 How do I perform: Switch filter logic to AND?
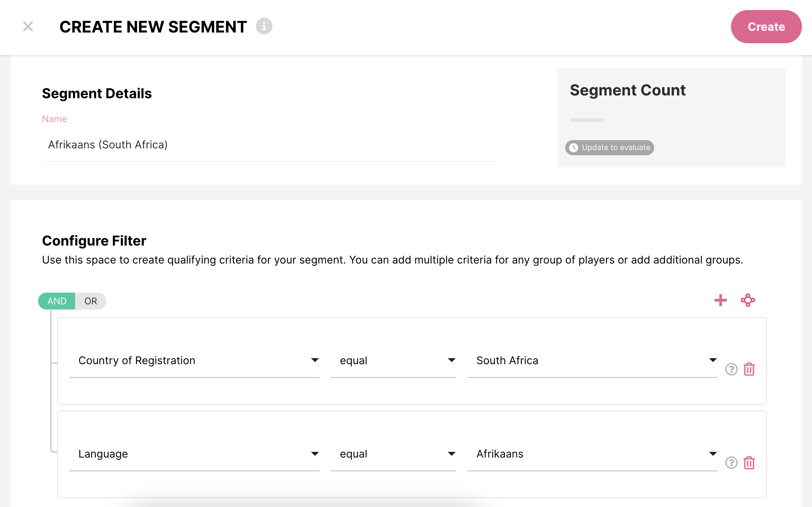tap(57, 301)
